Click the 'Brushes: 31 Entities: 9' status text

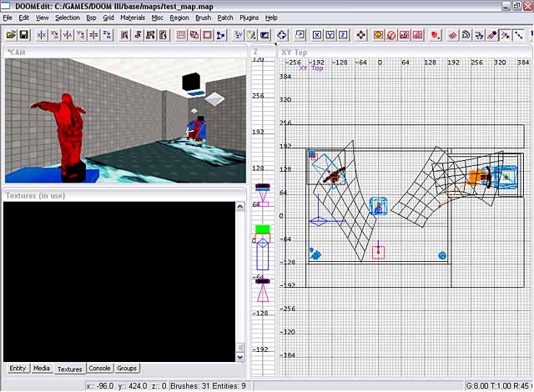[208, 386]
